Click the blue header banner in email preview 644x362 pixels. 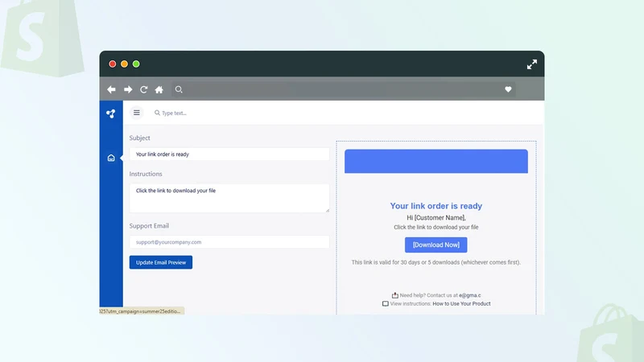pos(436,162)
